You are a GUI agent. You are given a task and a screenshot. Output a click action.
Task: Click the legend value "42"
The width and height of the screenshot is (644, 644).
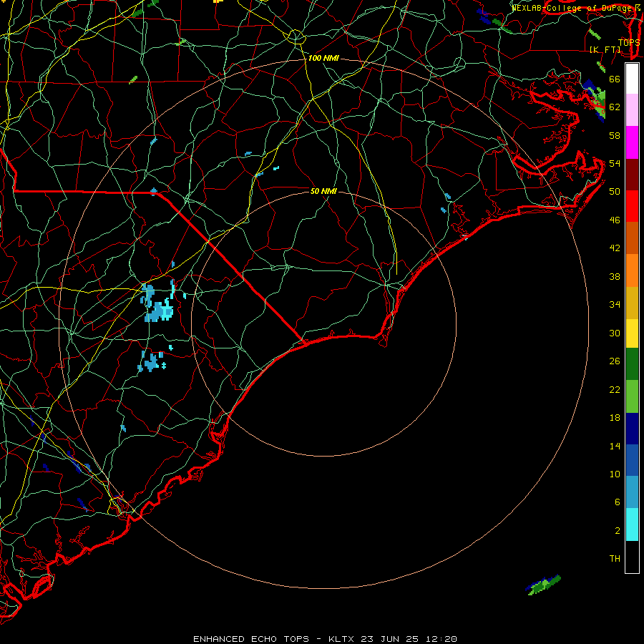615,248
